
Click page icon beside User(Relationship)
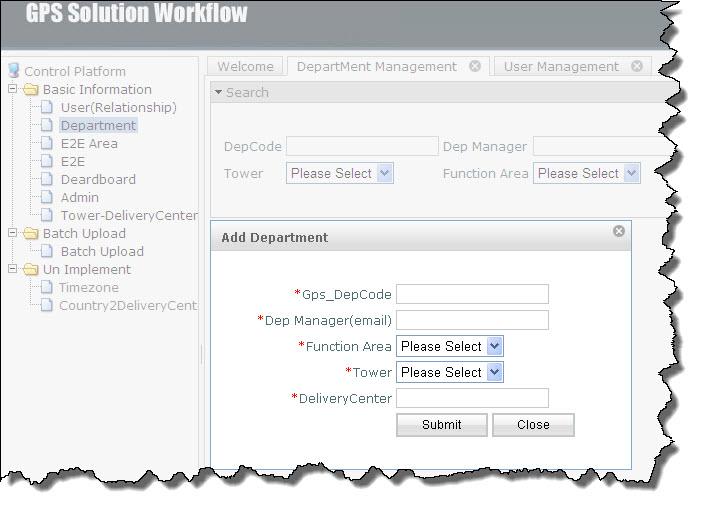47,107
